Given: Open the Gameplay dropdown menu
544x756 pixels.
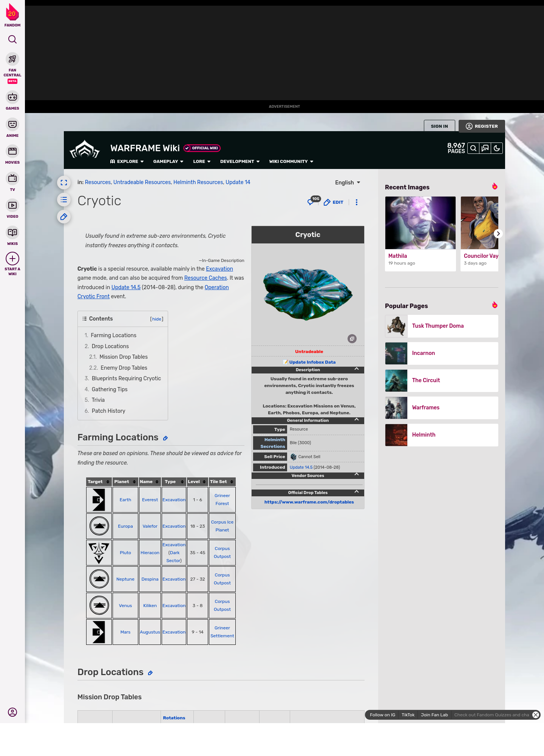Looking at the screenshot, I should point(168,161).
